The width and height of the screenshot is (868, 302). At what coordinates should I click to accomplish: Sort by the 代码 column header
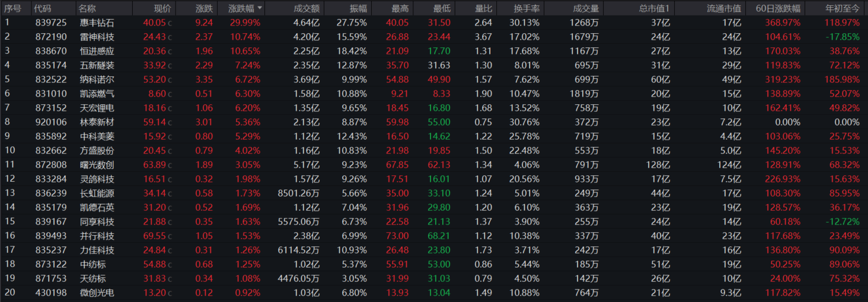coord(42,8)
